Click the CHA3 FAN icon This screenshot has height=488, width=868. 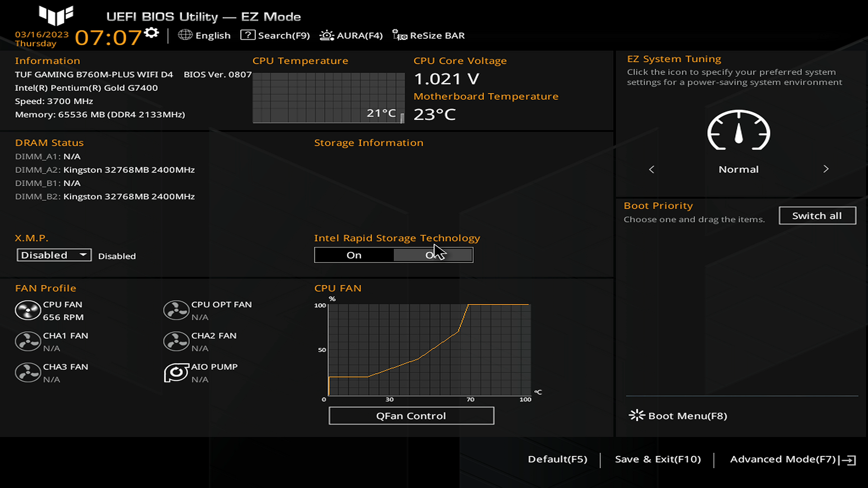(28, 373)
